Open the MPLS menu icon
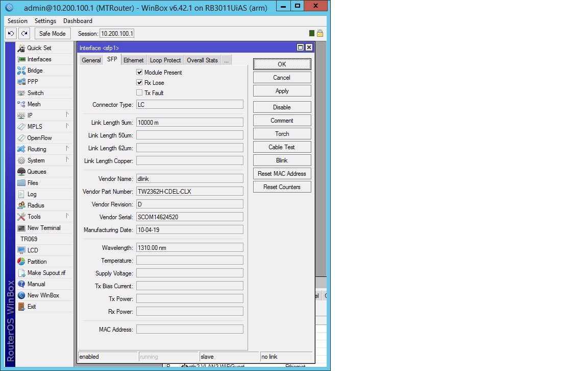 (x=21, y=127)
